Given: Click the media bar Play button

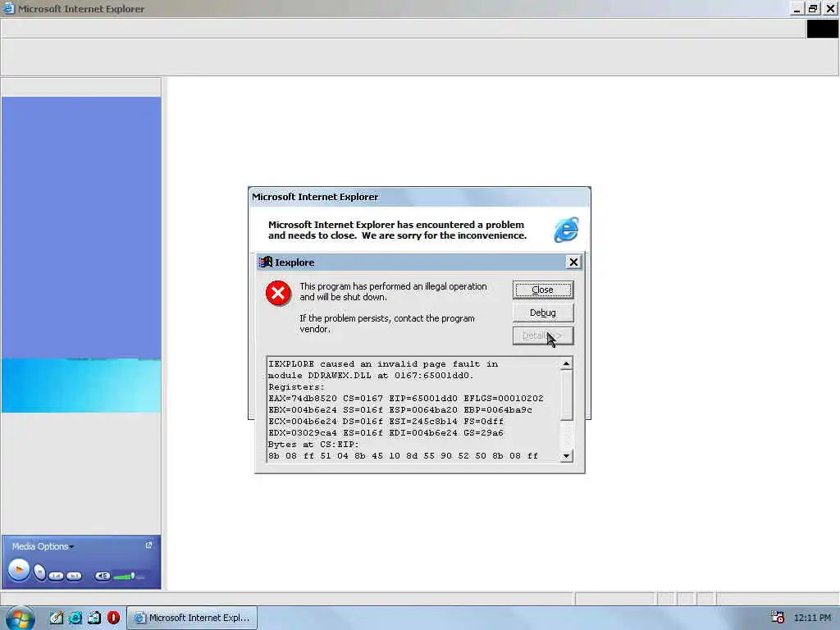Looking at the screenshot, I should click(x=19, y=570).
